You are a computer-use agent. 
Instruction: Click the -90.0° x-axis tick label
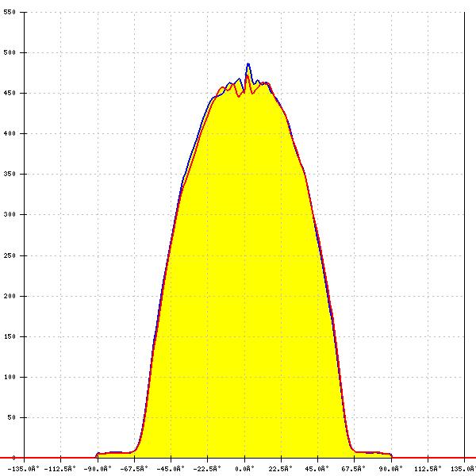pos(98,469)
